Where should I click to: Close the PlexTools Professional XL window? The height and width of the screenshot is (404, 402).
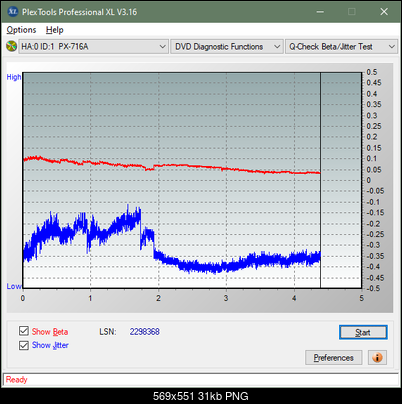[x=384, y=12]
